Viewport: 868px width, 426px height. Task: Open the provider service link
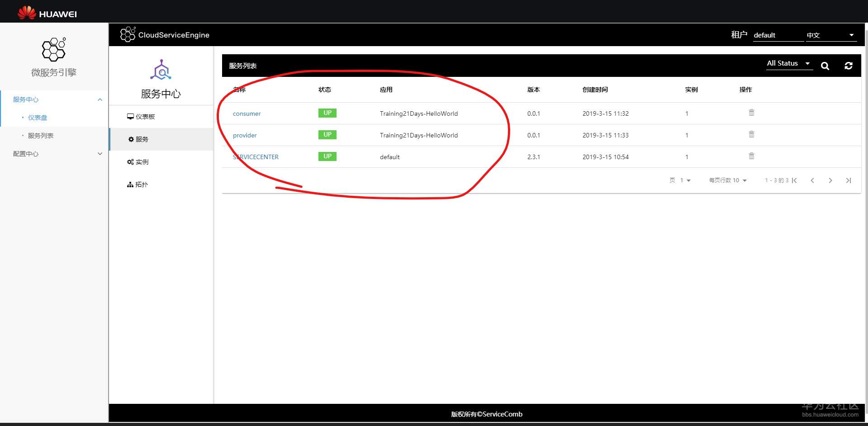coord(245,135)
